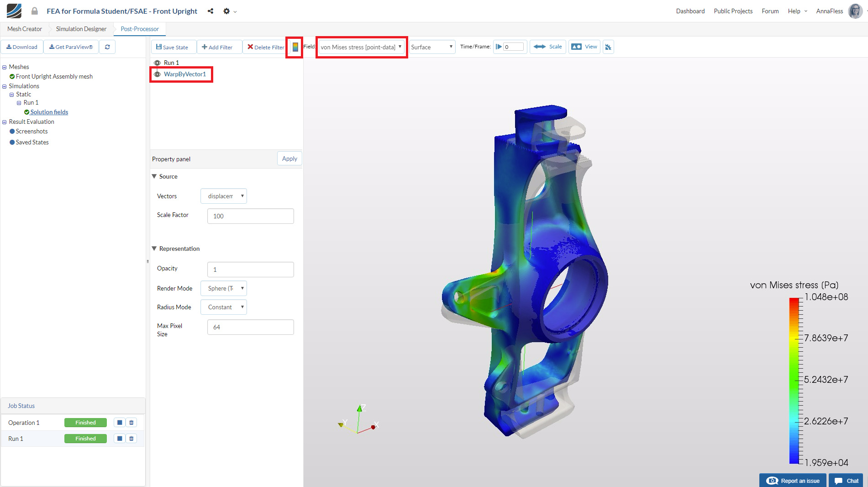Open the Render Mode dropdown

pyautogui.click(x=224, y=288)
